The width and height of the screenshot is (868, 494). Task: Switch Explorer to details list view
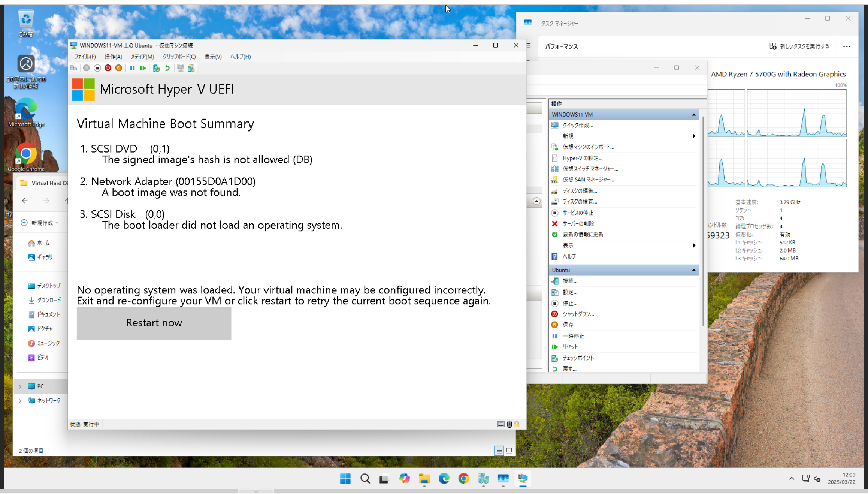[x=499, y=451]
